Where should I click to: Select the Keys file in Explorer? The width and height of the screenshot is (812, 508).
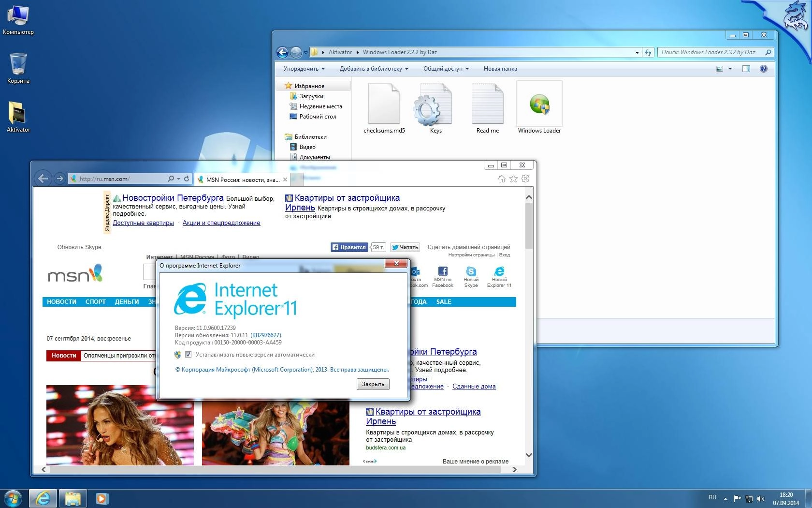(435, 109)
